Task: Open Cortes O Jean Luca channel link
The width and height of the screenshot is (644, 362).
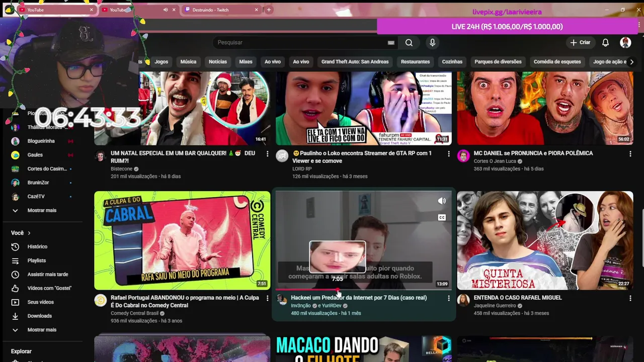Action: coord(495,161)
